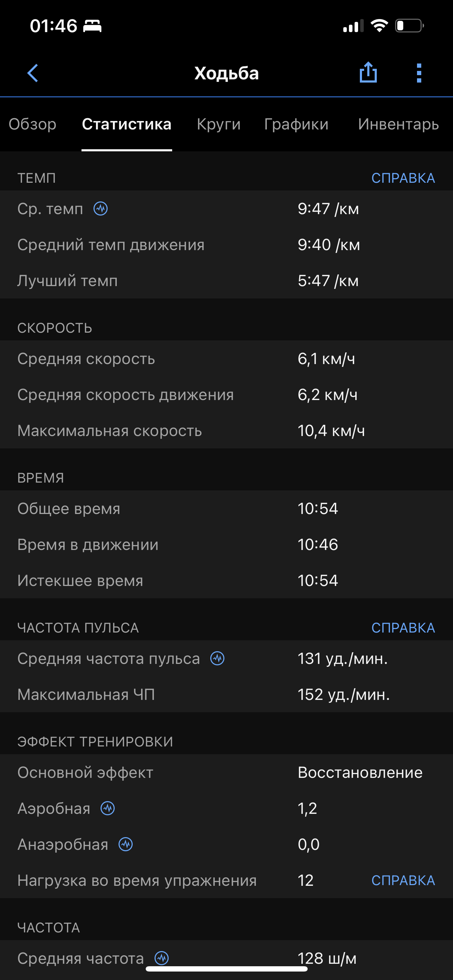
Task: Tap the Максимальная скорость row
Action: (x=226, y=431)
